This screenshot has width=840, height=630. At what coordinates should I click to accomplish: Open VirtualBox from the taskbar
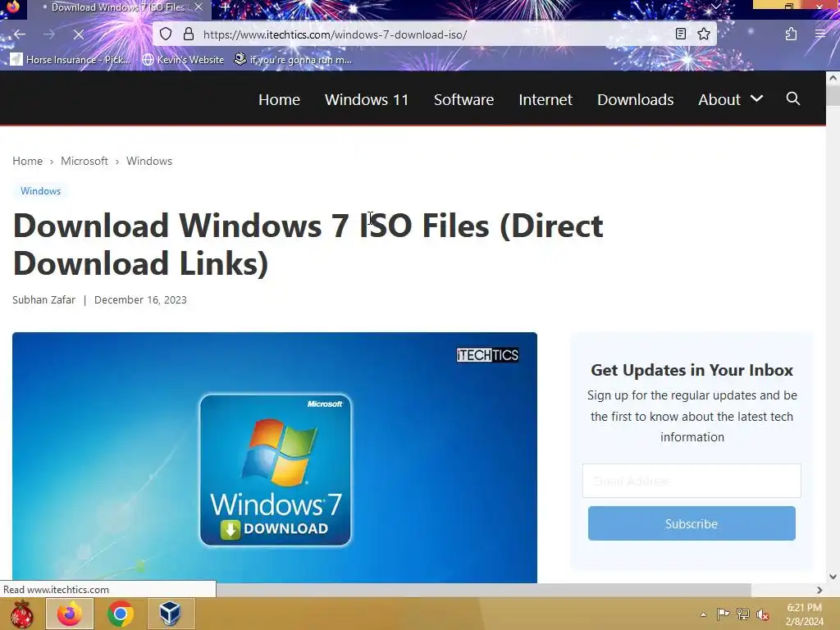coord(171,614)
